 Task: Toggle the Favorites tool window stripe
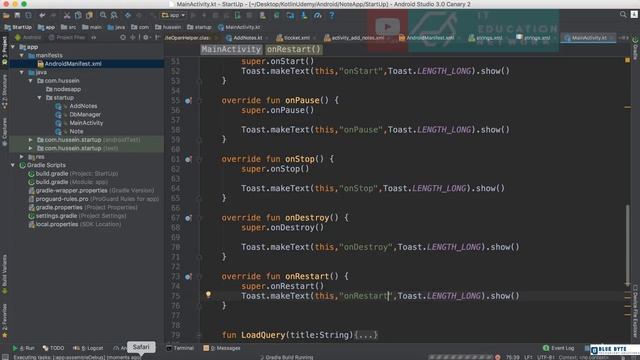(4, 320)
